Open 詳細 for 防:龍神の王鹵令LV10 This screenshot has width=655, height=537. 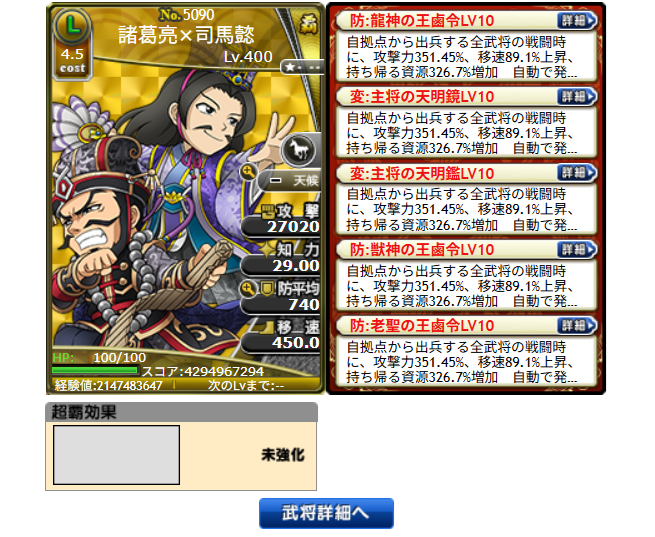(576, 20)
